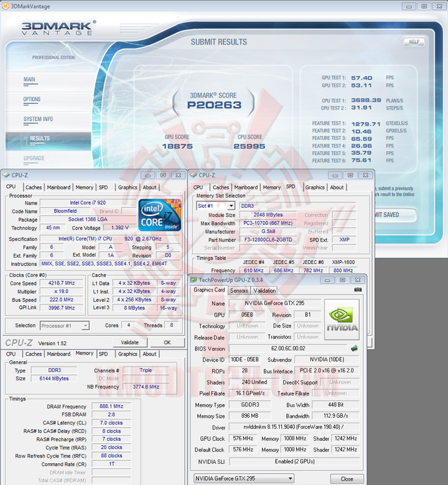Screen dimensions: 448x485
Task: Switch to Mainboard tab in left CPU-Z
Action: tap(58, 187)
